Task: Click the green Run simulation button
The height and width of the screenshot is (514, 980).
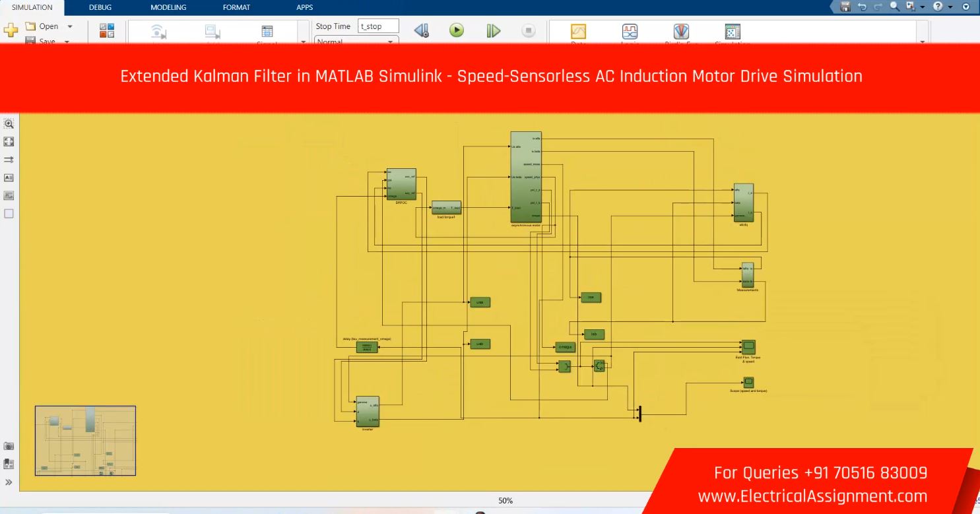Action: tap(457, 30)
